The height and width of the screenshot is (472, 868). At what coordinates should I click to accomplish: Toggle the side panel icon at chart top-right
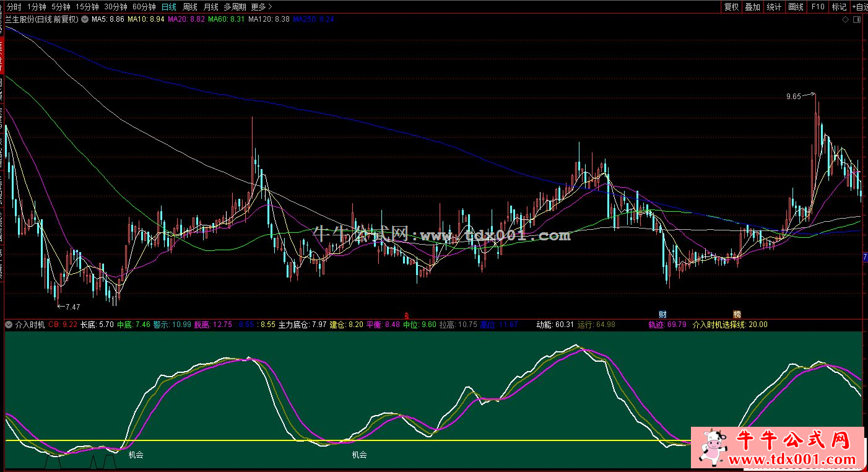(857, 20)
